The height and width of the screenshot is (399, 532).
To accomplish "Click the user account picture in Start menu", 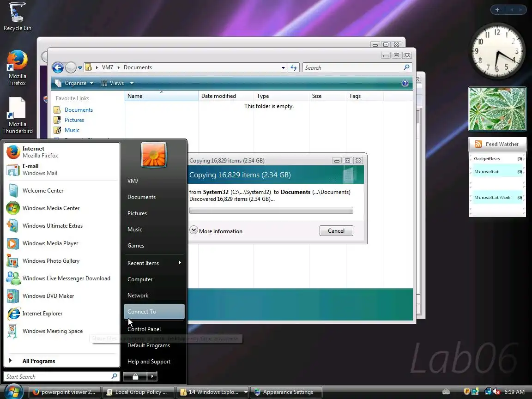I will 154,155.
